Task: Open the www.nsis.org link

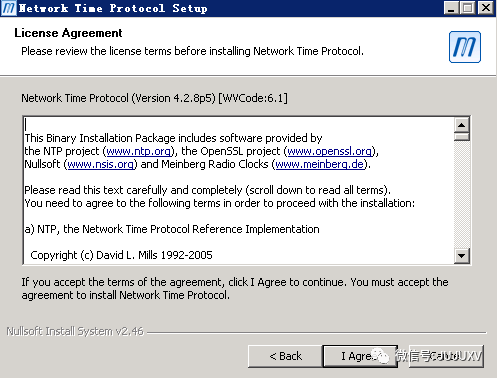Action: [101, 164]
